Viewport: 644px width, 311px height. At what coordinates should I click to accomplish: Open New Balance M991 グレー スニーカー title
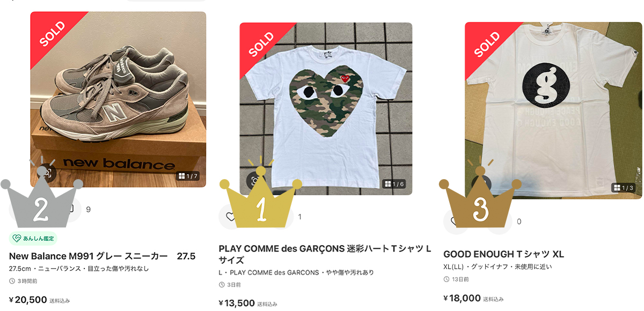(x=103, y=256)
